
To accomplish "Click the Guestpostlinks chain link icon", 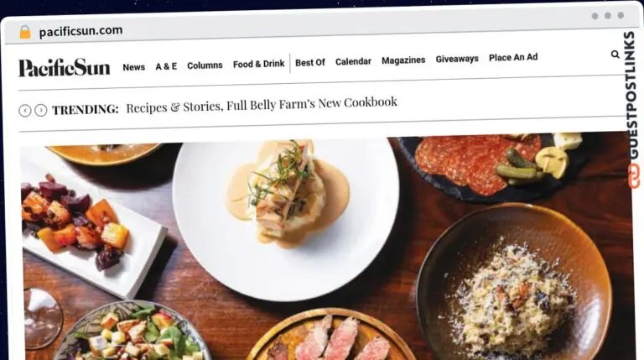I will [x=634, y=175].
